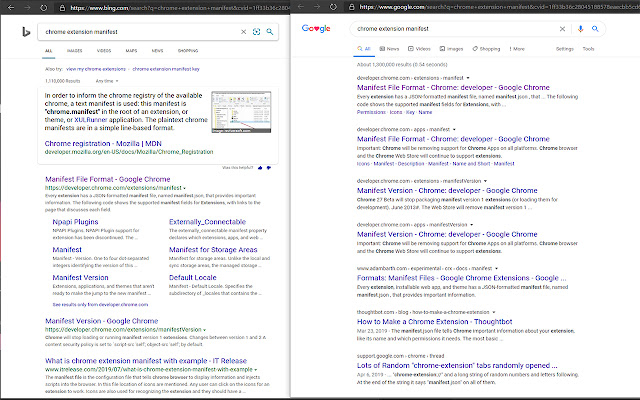
Task: Give thumbs up on Bing answer
Action: [x=260, y=168]
